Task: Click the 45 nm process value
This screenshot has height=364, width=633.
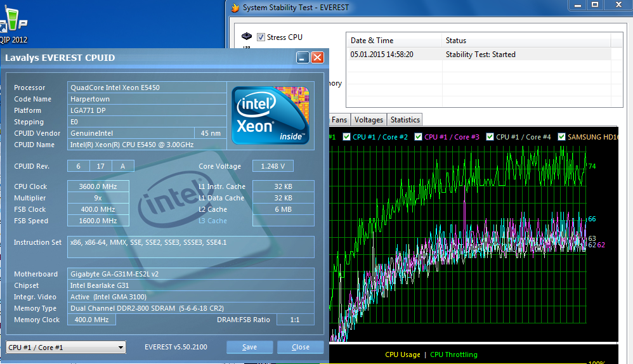Action: coord(211,133)
